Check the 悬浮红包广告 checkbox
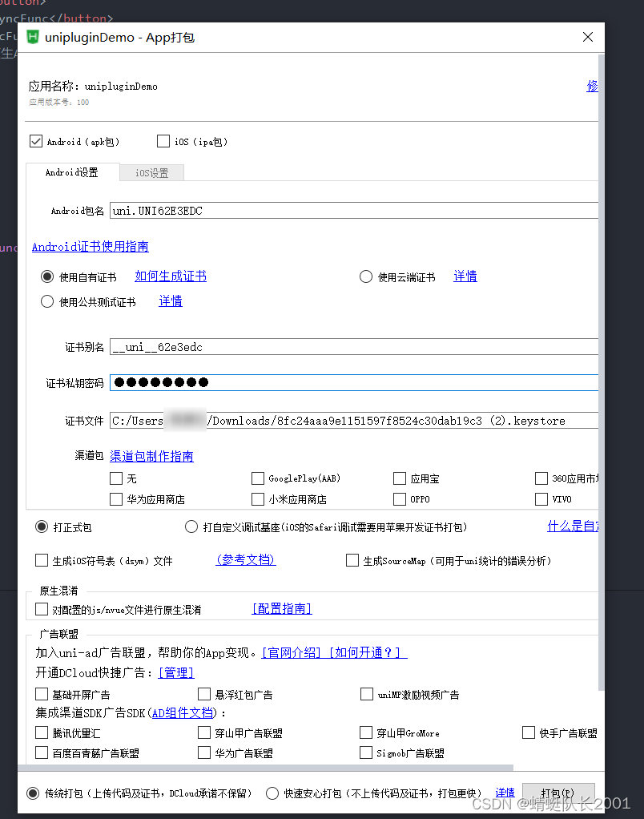Viewport: 644px width, 819px height. (204, 694)
